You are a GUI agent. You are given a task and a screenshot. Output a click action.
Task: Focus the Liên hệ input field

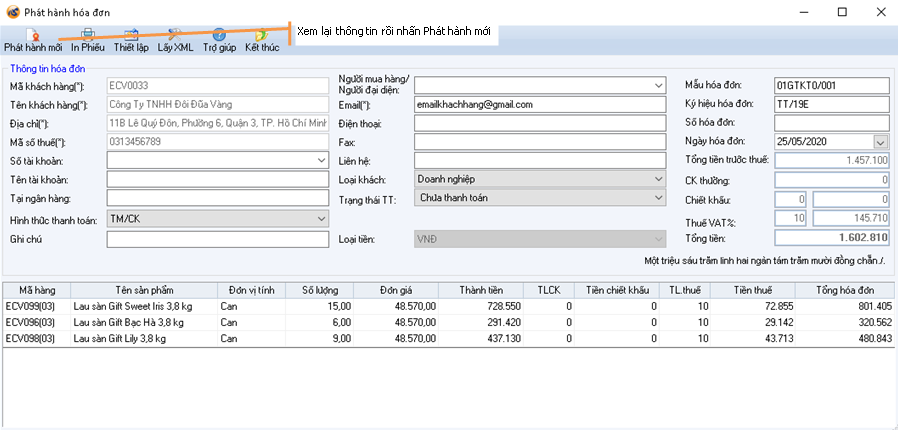coord(539,160)
